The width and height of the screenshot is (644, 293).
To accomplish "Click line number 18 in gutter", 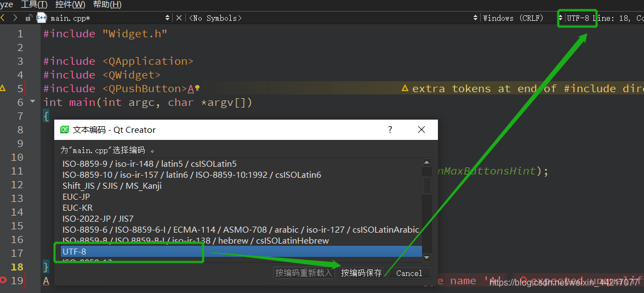I will 17,267.
